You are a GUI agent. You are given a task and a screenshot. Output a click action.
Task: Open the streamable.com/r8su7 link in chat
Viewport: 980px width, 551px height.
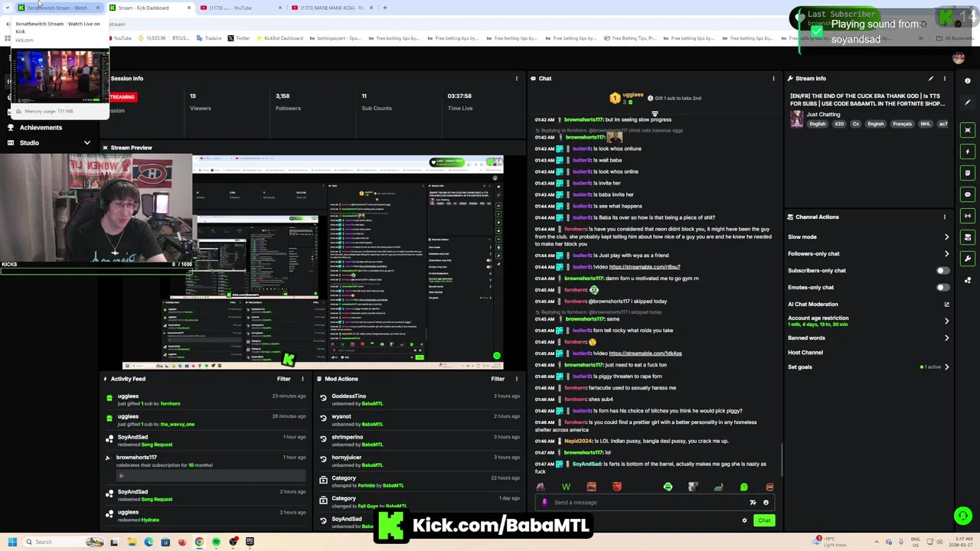click(x=645, y=267)
